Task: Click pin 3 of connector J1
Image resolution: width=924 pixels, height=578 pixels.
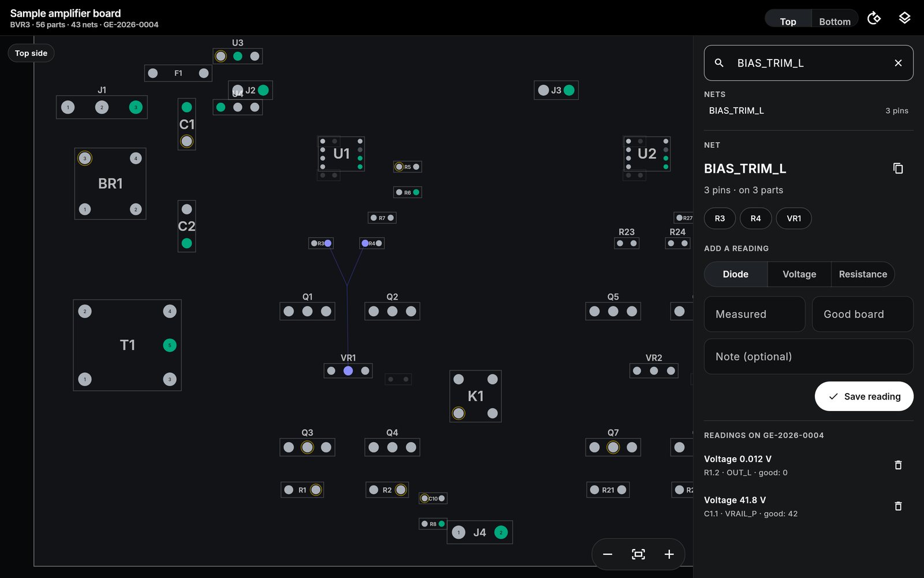Action: click(x=136, y=107)
